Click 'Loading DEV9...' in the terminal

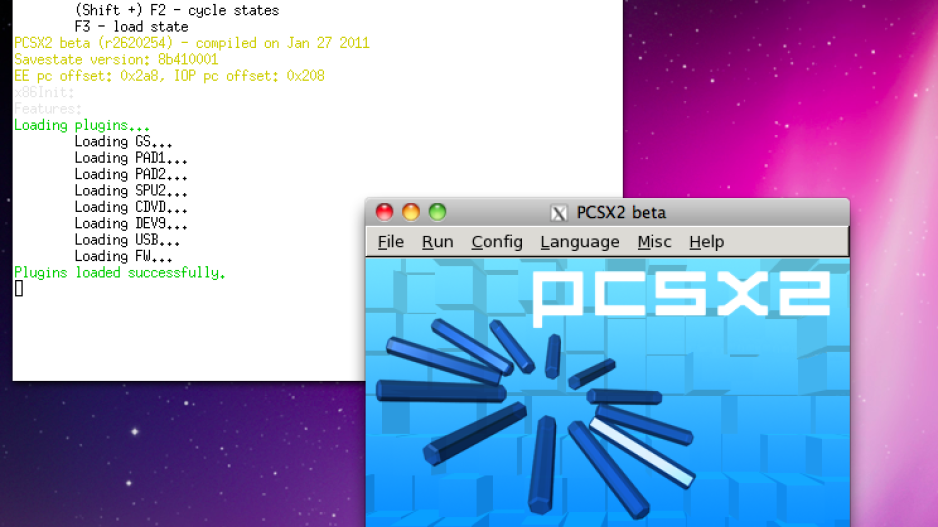pos(131,224)
